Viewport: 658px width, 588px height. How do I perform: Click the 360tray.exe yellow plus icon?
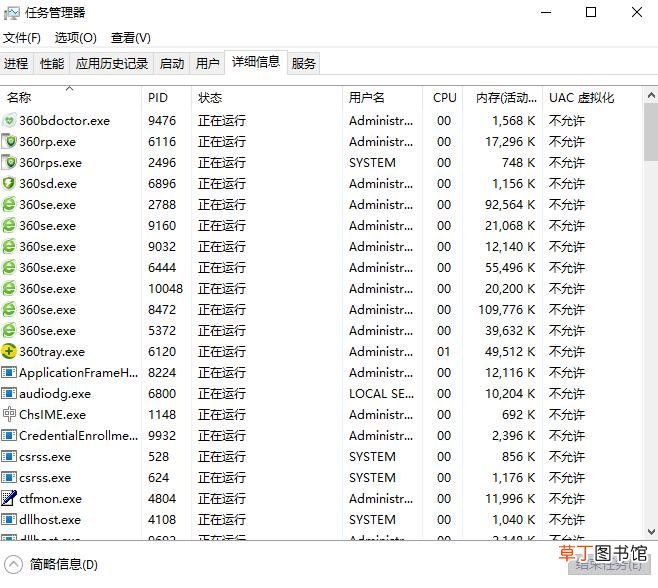coord(9,352)
